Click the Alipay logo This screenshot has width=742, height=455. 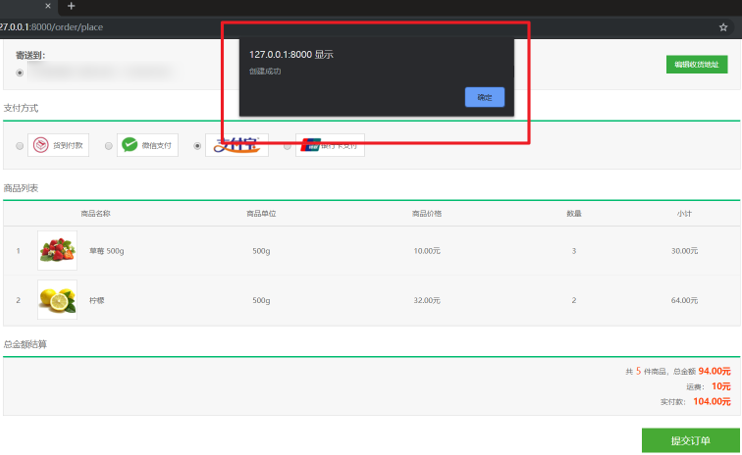237,145
